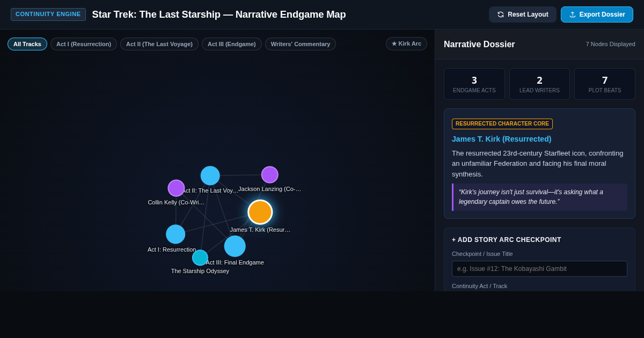The width and height of the screenshot is (644, 338).
Task: Filter by Act III (Endgame) track
Action: 232,44
